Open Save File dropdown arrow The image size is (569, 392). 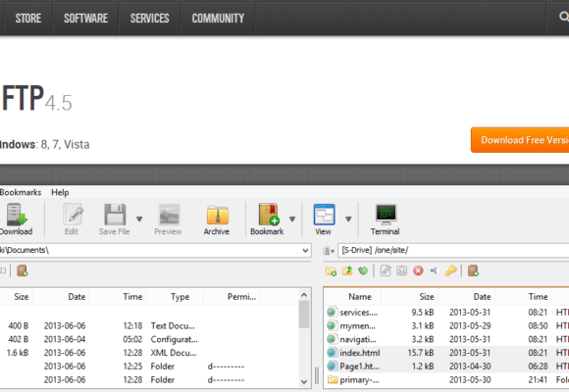(139, 219)
